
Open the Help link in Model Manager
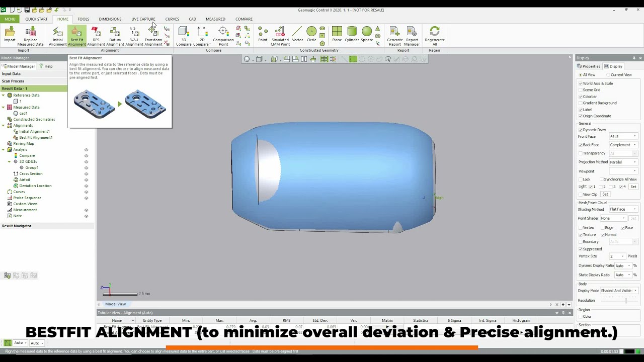point(46,66)
